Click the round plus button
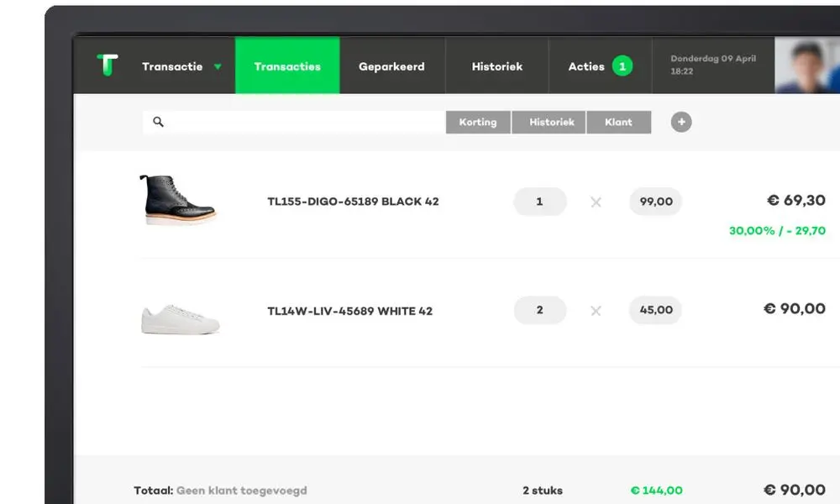 (681, 122)
